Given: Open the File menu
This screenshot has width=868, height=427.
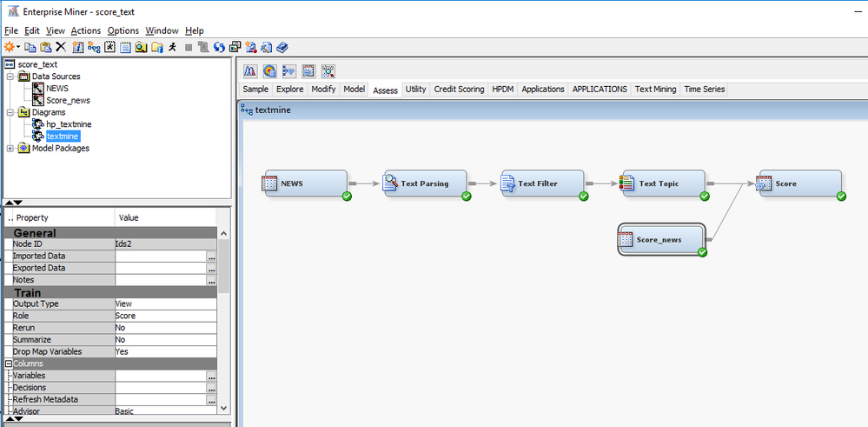Looking at the screenshot, I should point(11,30).
